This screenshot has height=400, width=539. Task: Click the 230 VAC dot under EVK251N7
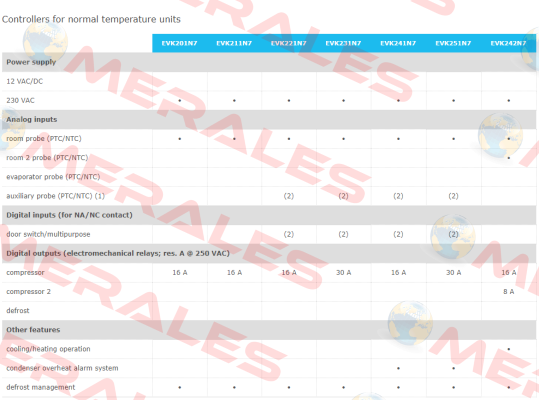point(453,101)
